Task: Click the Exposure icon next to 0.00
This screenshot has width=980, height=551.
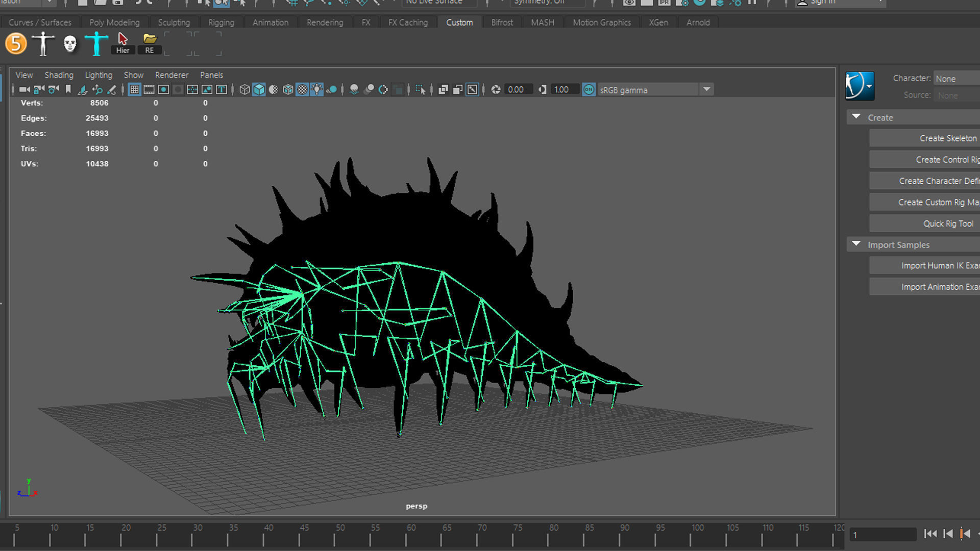Action: coord(496,90)
